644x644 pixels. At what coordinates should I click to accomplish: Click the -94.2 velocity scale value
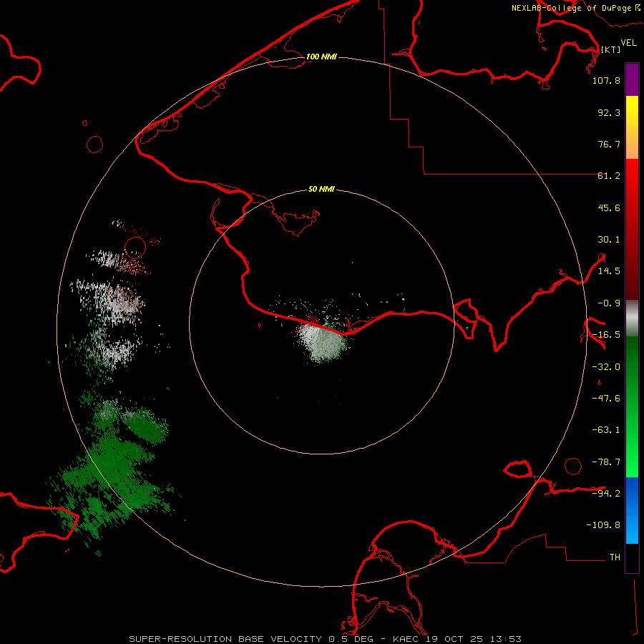606,493
